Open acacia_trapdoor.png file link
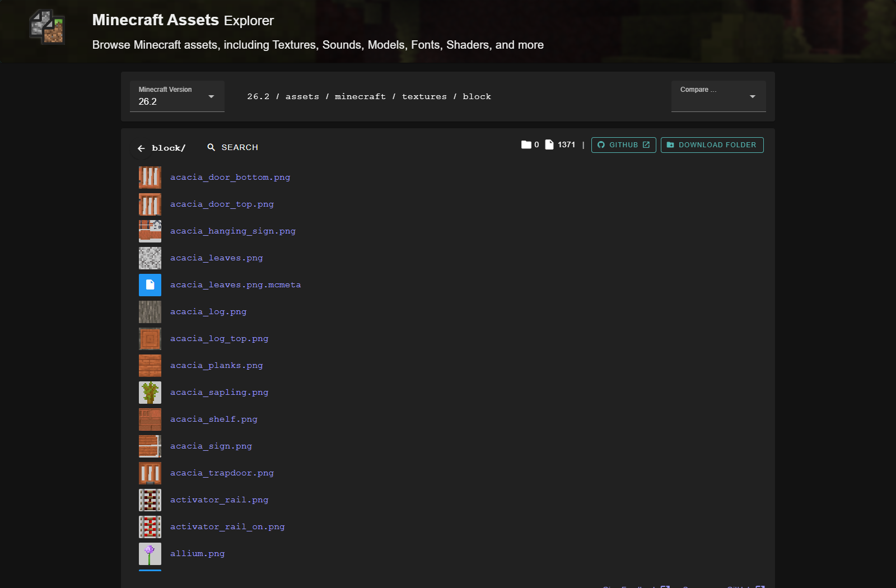 (222, 473)
